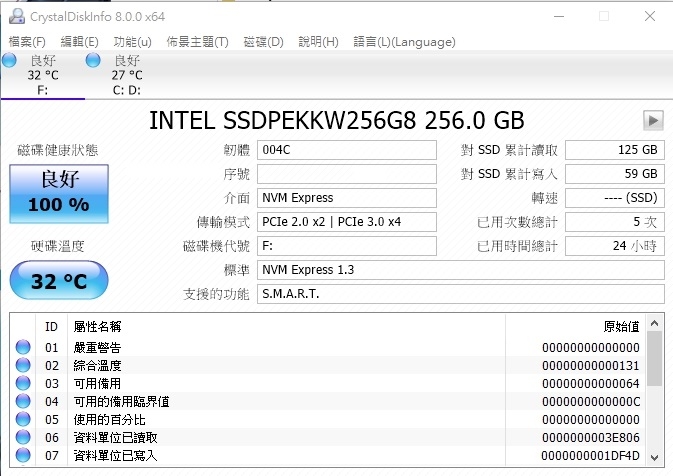673x476 pixels.
Task: Click the firmware field showing 004C
Action: (x=347, y=150)
